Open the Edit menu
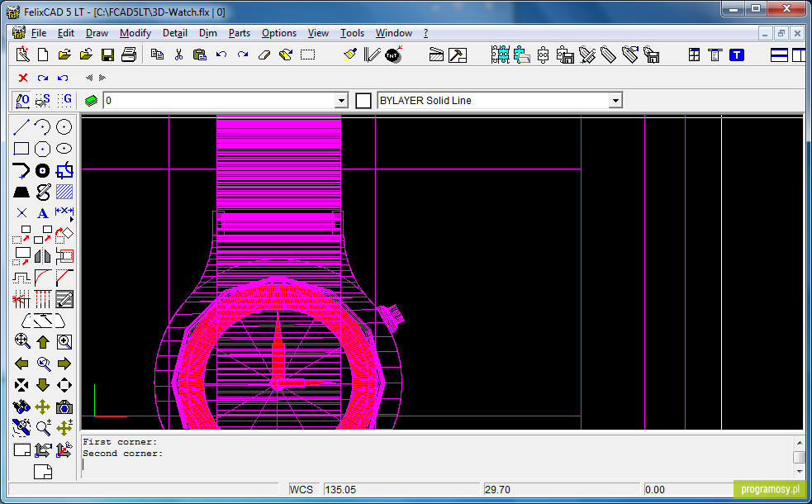This screenshot has width=812, height=504. 66,33
